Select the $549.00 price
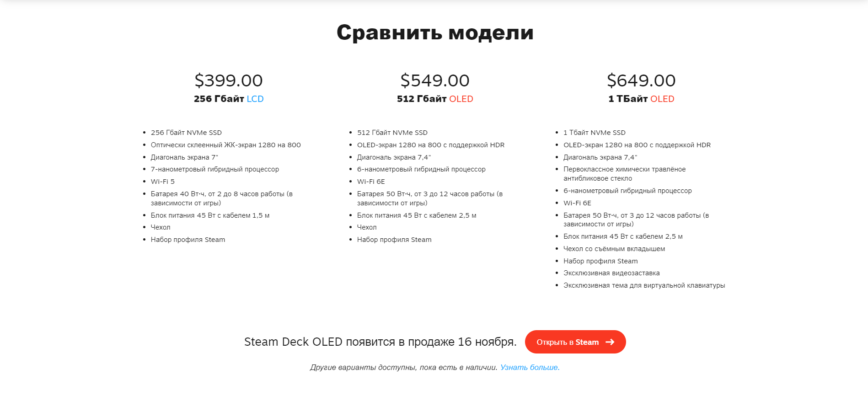The width and height of the screenshot is (868, 407). click(435, 80)
